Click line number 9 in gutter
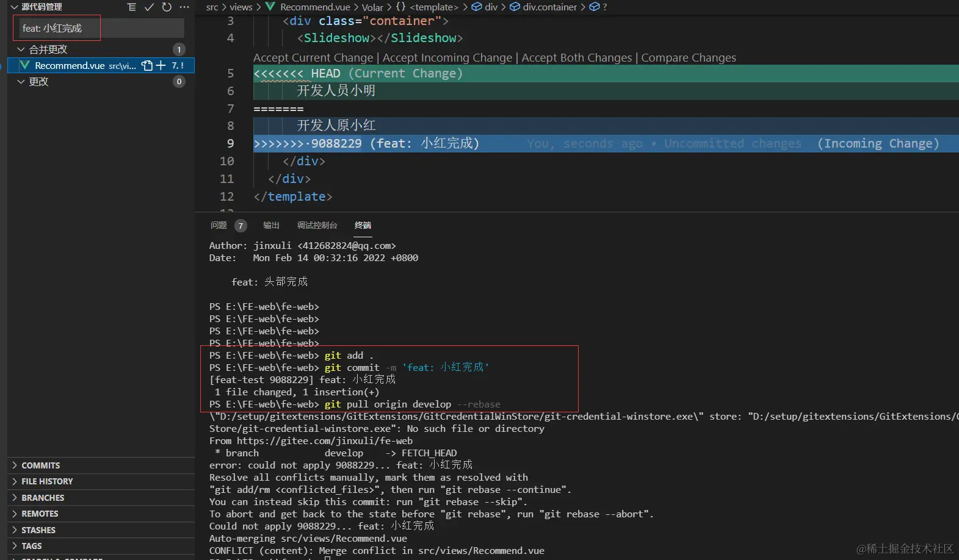The width and height of the screenshot is (959, 560). pos(230,143)
